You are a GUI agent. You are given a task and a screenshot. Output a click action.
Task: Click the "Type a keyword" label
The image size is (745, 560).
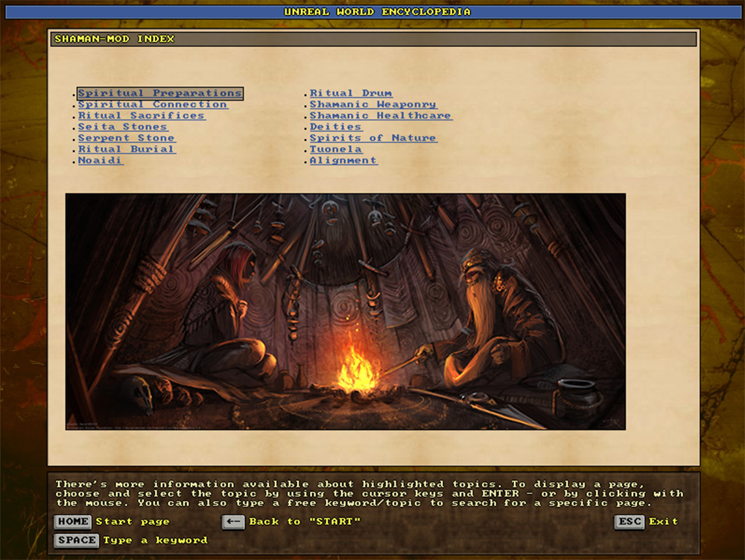point(156,541)
